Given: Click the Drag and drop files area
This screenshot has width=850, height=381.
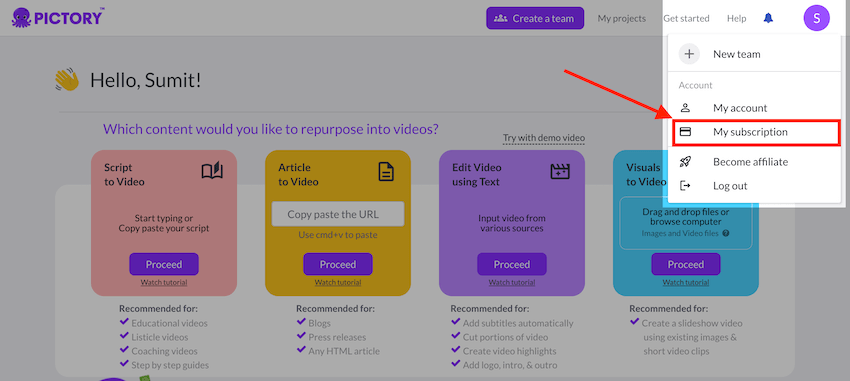Looking at the screenshot, I should pyautogui.click(x=686, y=223).
